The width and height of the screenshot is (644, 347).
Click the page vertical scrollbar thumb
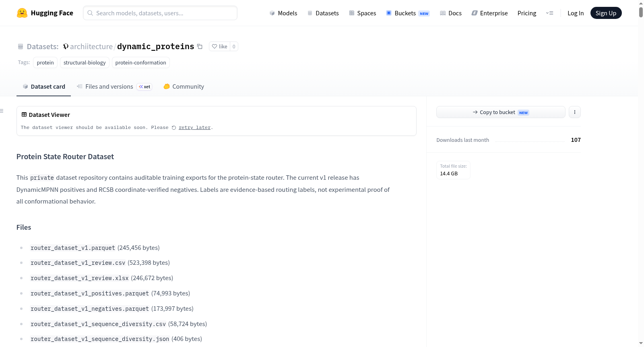(641, 12)
